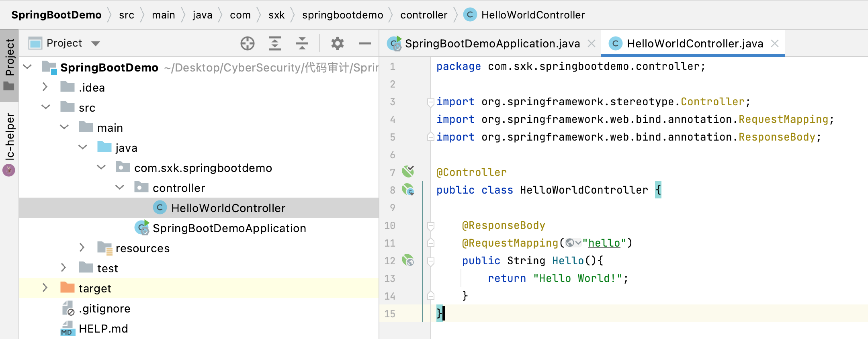
Task: Select HELP.md in project tree
Action: (x=103, y=329)
